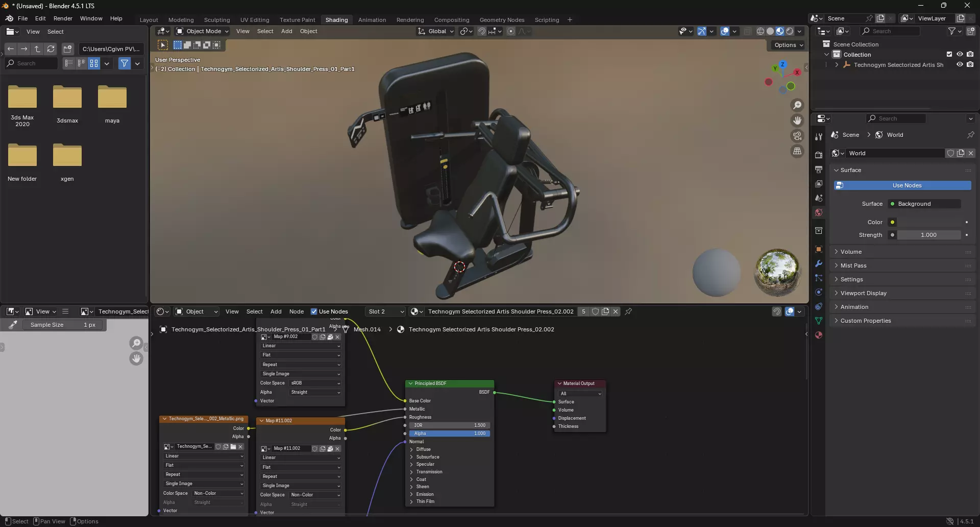Pin the node editor material
Image resolution: width=980 pixels, height=527 pixels.
coord(628,312)
